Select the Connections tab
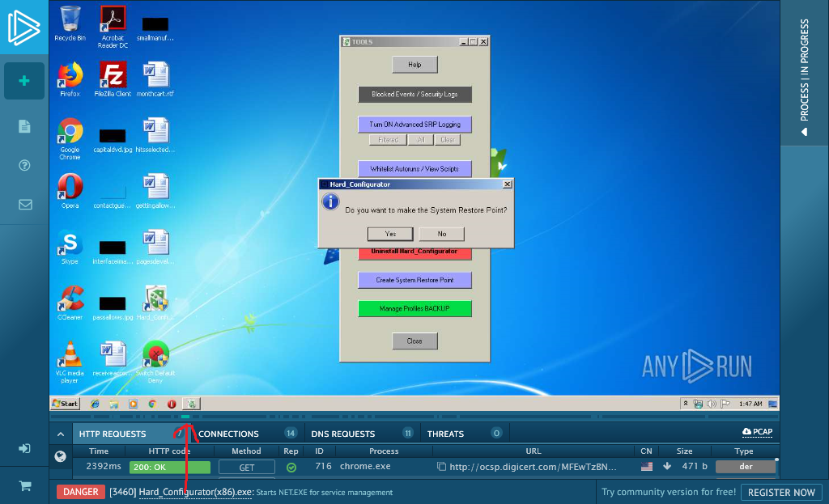This screenshot has height=504, width=829. point(228,434)
